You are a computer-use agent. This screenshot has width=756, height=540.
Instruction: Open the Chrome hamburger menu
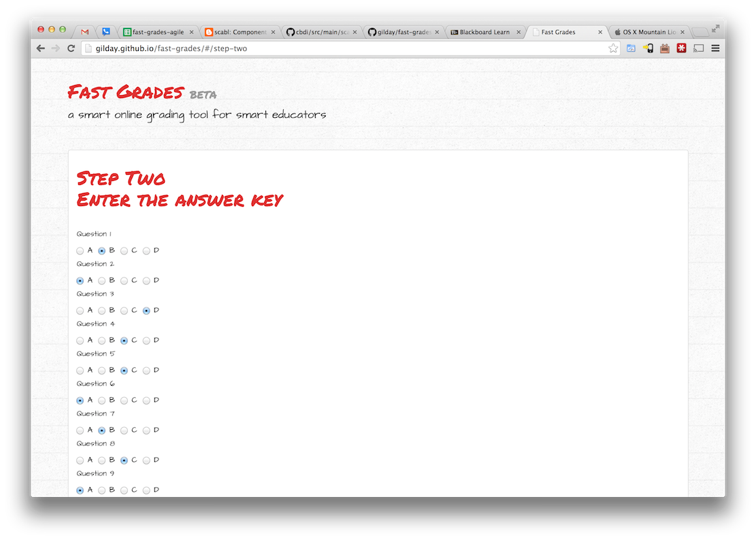pyautogui.click(x=715, y=48)
